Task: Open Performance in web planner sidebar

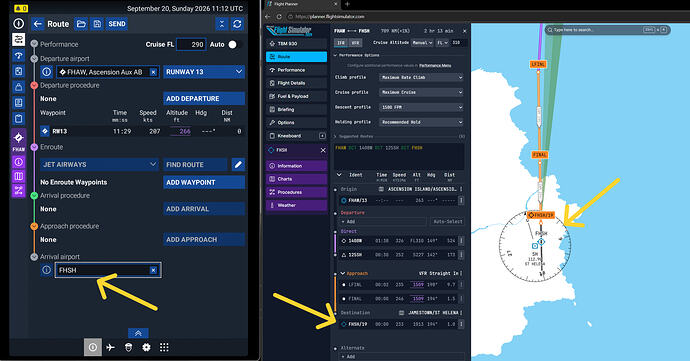Action: point(297,70)
